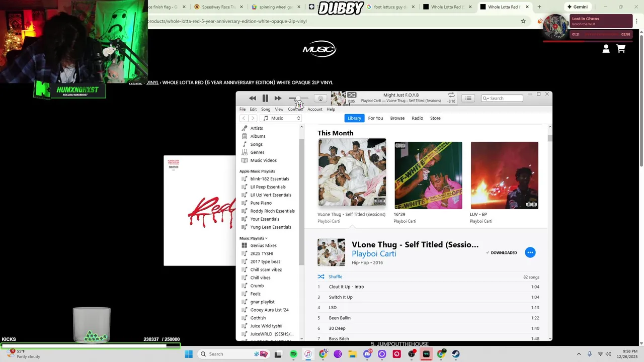Viewport: 644px width, 362px height.
Task: Play track Been Ballin
Action: (428, 318)
